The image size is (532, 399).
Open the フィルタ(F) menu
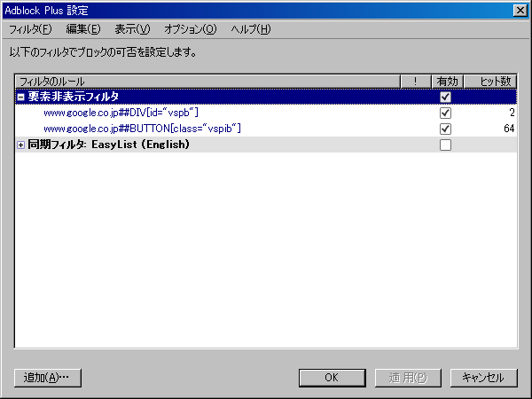coord(30,29)
